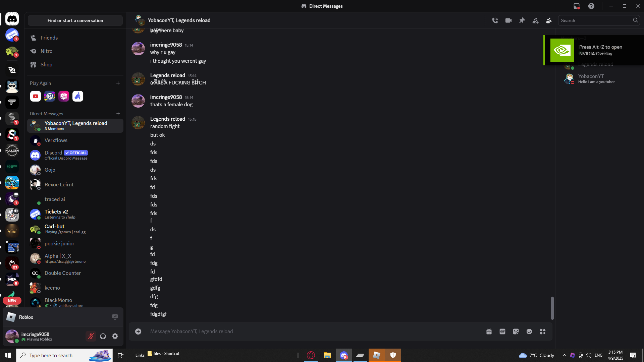This screenshot has height=362, width=644.
Task: Open Opera GX from the taskbar
Action: click(x=311, y=355)
